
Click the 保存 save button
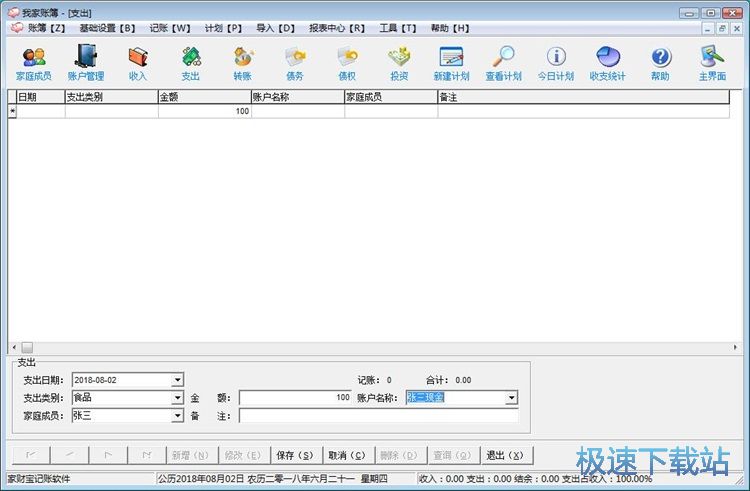[x=294, y=455]
